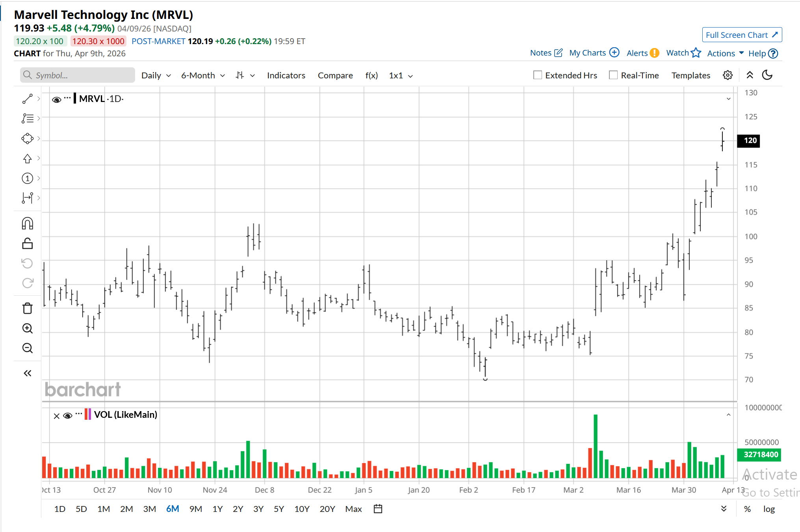Toggle visibility of the VOL indicator
The width and height of the screenshot is (800, 532).
point(68,415)
